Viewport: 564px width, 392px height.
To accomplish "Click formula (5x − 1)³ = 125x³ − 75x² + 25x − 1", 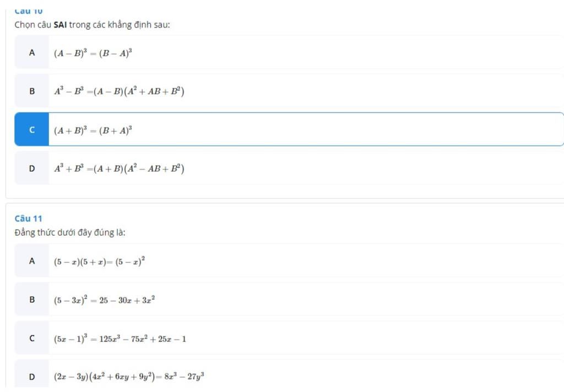I will point(120,339).
